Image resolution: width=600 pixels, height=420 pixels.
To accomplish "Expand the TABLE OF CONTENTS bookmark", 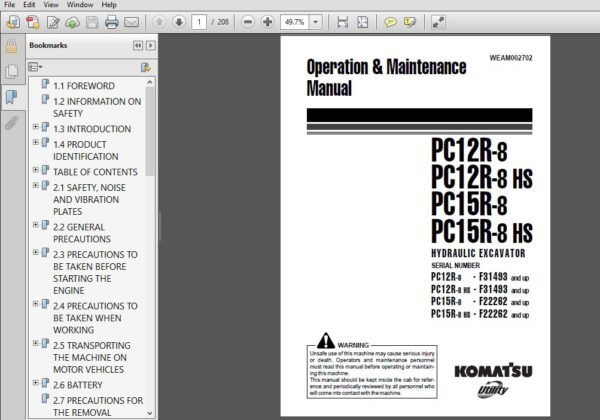I will click(36, 169).
